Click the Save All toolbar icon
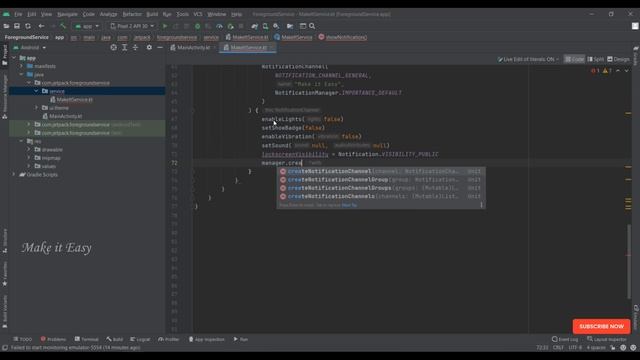The height and width of the screenshot is (360, 640). coord(17,26)
